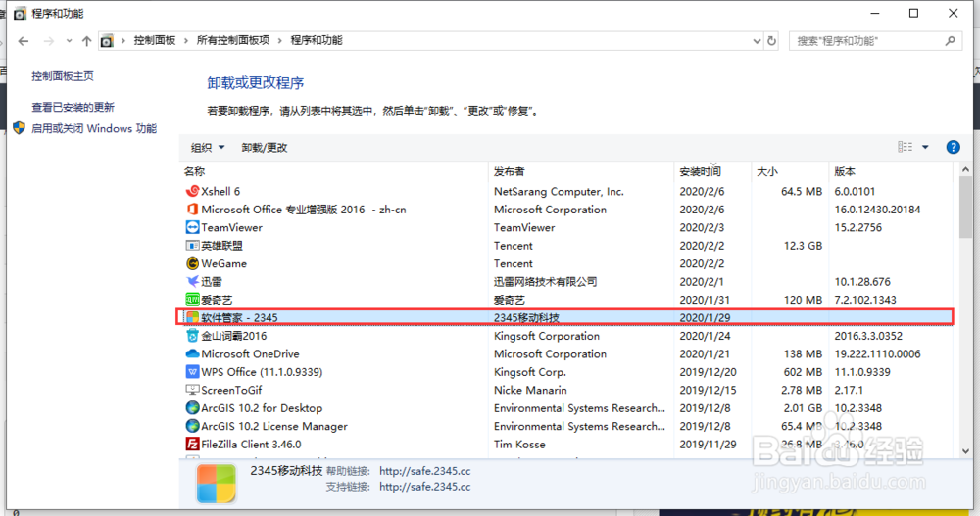Click the search magnifier icon
The image size is (980, 516).
click(x=950, y=40)
